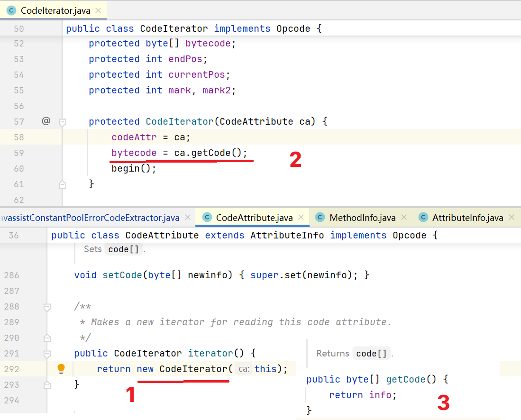Click 'ca.getCode()' call on line 59

(x=207, y=153)
